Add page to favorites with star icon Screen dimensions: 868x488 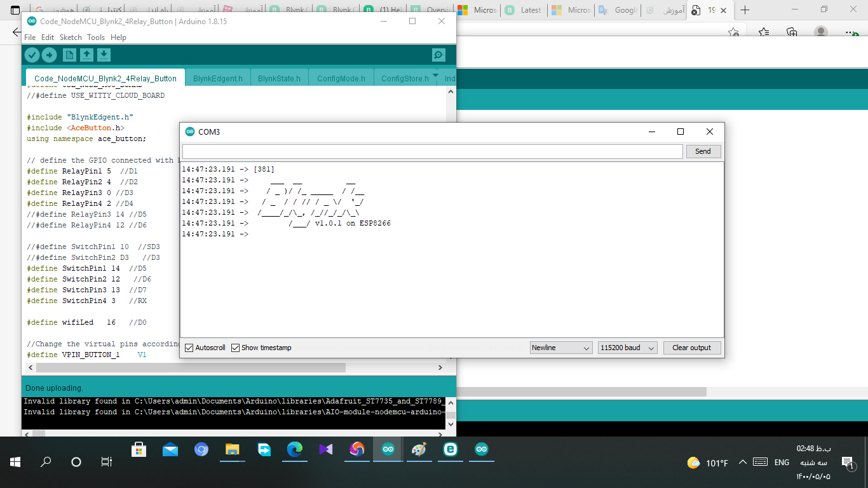click(x=734, y=32)
